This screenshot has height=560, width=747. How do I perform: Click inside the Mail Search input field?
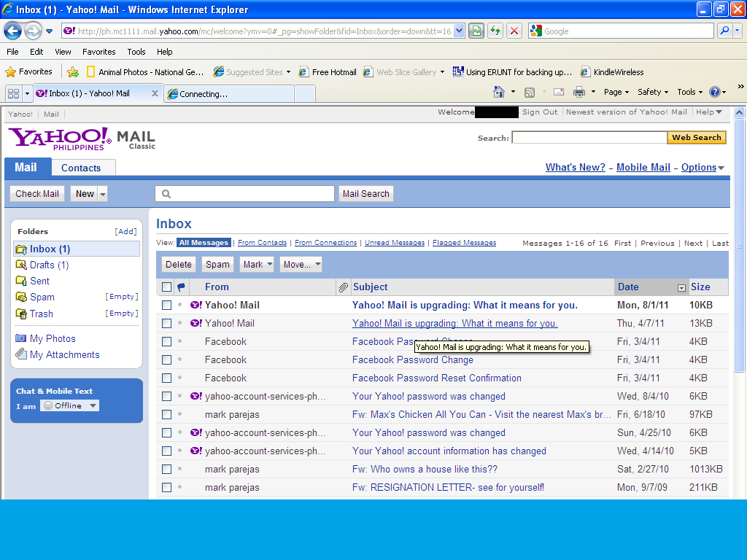pos(244,194)
